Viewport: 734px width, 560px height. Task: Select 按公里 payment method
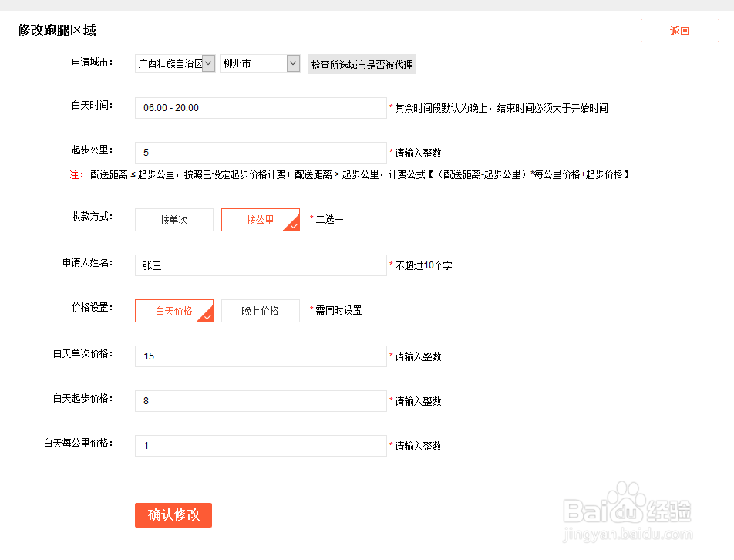[x=260, y=220]
